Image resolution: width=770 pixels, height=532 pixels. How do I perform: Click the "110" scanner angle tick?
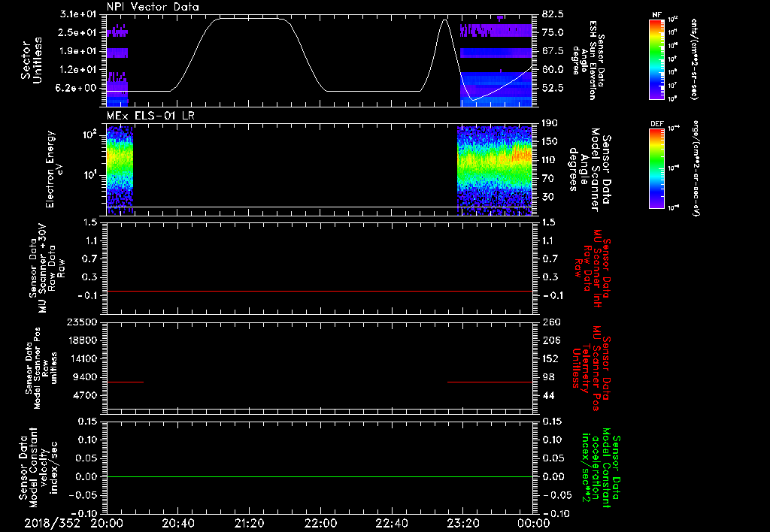[550, 160]
